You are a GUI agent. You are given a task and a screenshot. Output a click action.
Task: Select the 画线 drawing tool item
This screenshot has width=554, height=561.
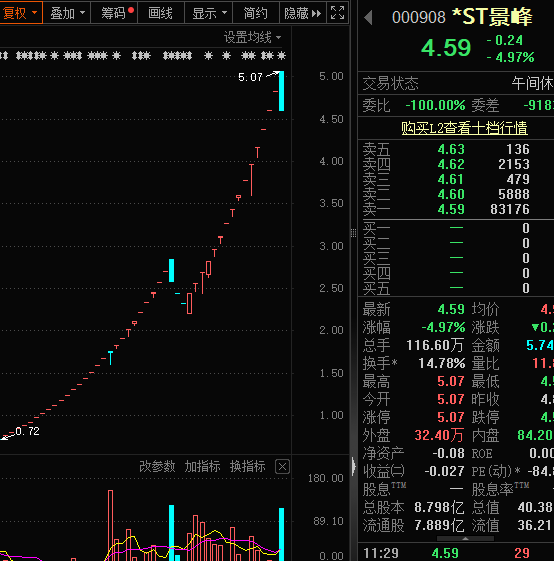(x=160, y=13)
